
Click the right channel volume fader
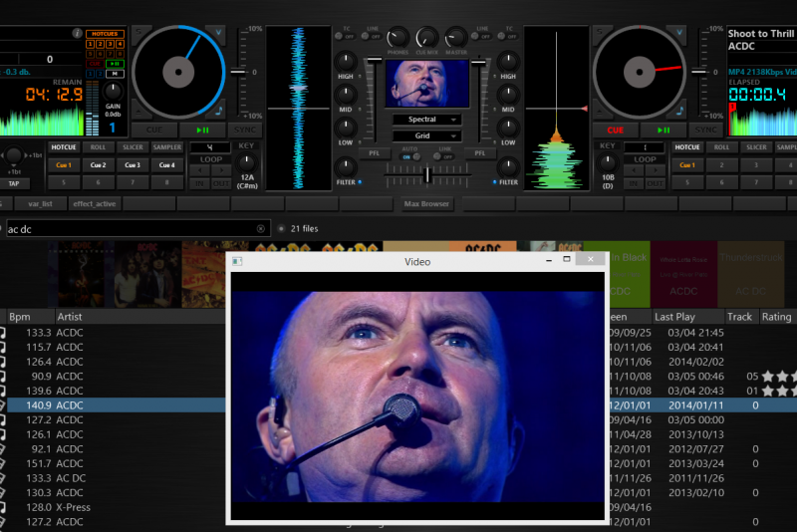pyautogui.click(x=478, y=63)
